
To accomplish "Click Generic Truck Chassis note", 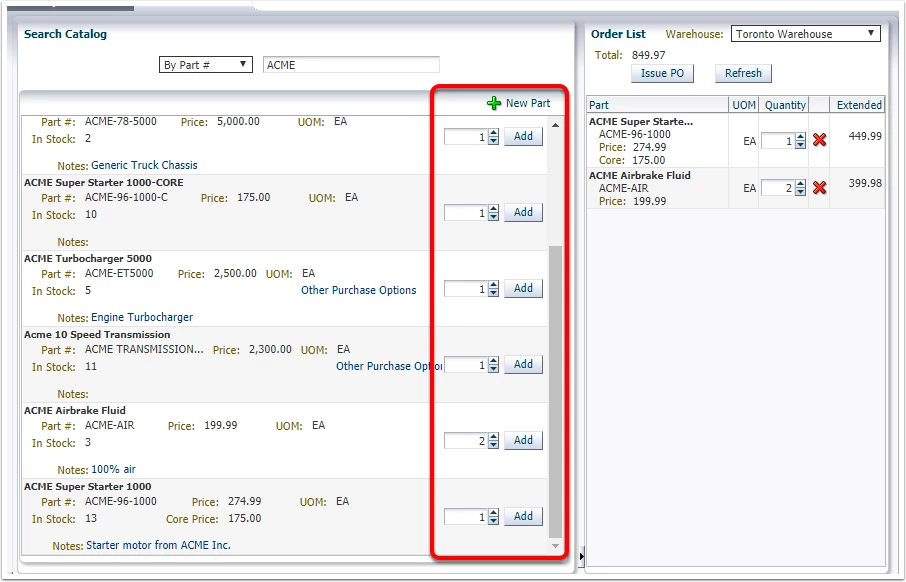I will pyautogui.click(x=144, y=165).
